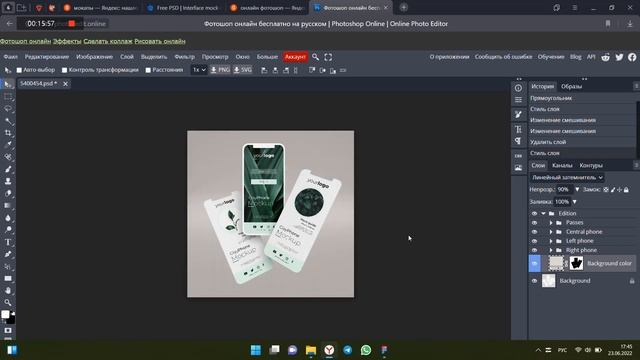Screen dimensions: 640x360
Task: Open the Properties panel icon
Action: click(518, 100)
